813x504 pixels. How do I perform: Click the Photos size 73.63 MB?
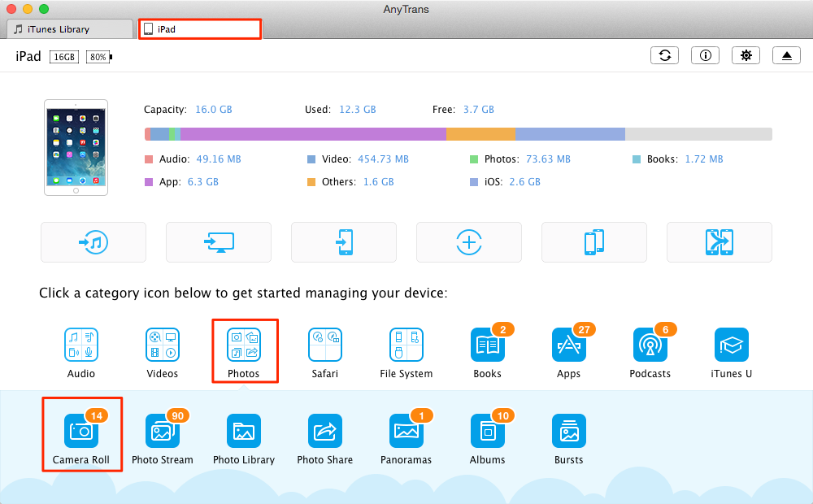pos(548,159)
